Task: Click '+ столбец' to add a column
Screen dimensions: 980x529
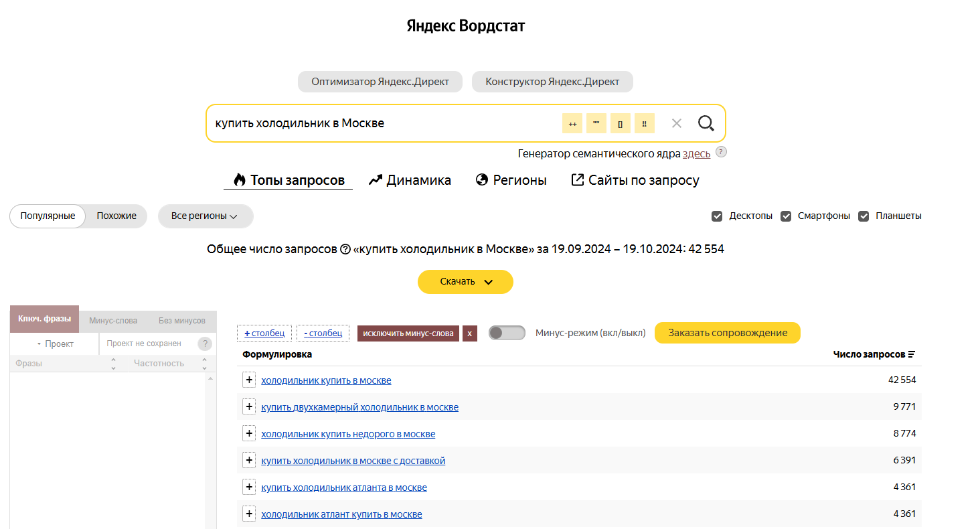Action: (x=264, y=333)
